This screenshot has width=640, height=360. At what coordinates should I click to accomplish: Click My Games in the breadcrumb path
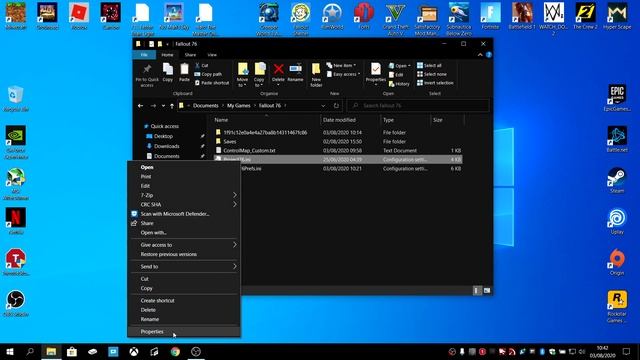pos(239,106)
